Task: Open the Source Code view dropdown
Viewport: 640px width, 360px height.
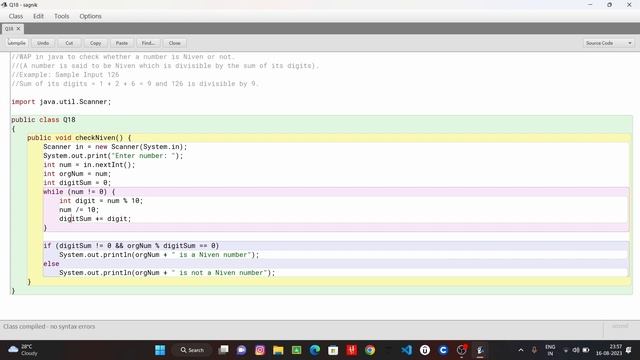Action: (608, 43)
